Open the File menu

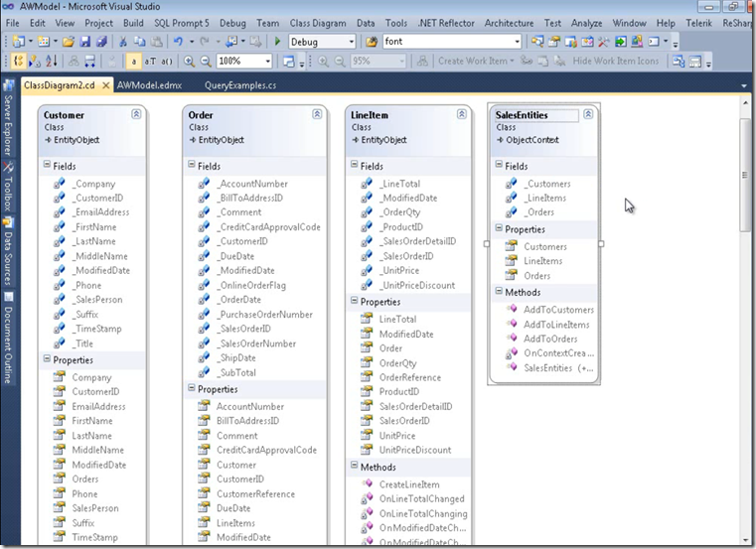tap(13, 23)
